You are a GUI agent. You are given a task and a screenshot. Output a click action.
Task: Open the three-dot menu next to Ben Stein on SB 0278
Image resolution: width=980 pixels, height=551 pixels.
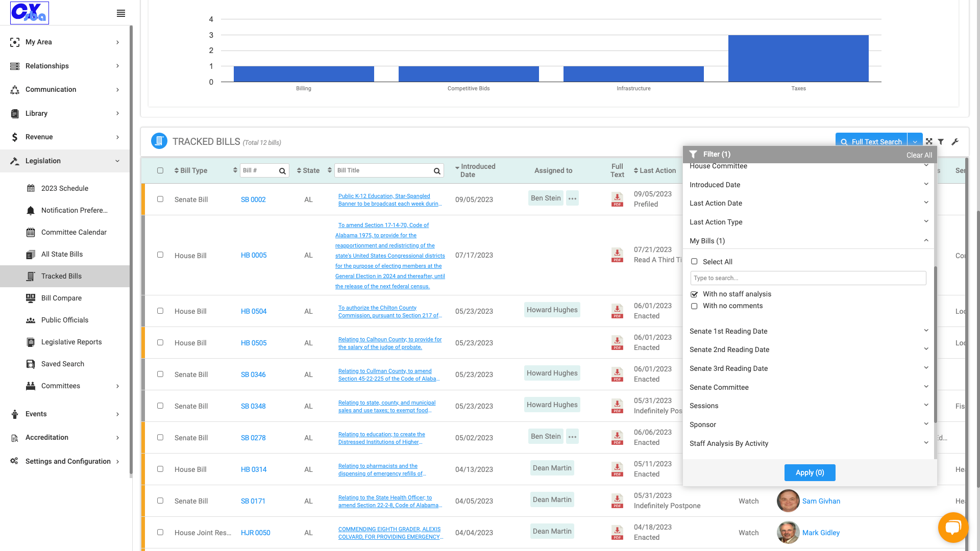point(572,437)
